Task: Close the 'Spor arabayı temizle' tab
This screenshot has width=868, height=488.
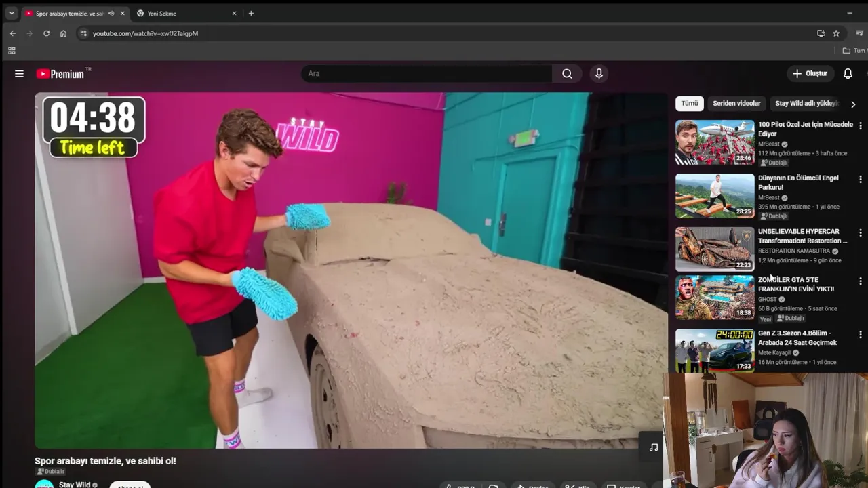Action: [123, 13]
